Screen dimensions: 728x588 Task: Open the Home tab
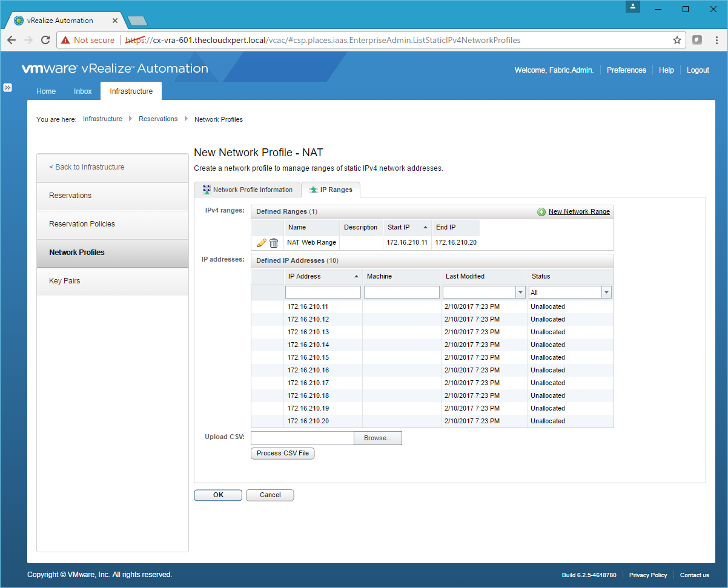pyautogui.click(x=46, y=91)
